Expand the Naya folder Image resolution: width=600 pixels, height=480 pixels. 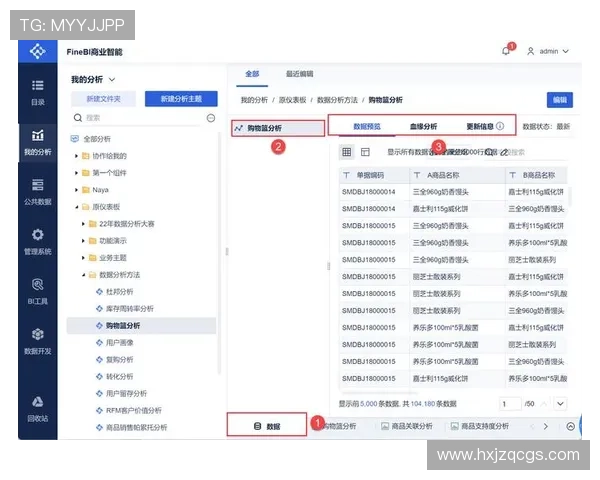(76, 190)
